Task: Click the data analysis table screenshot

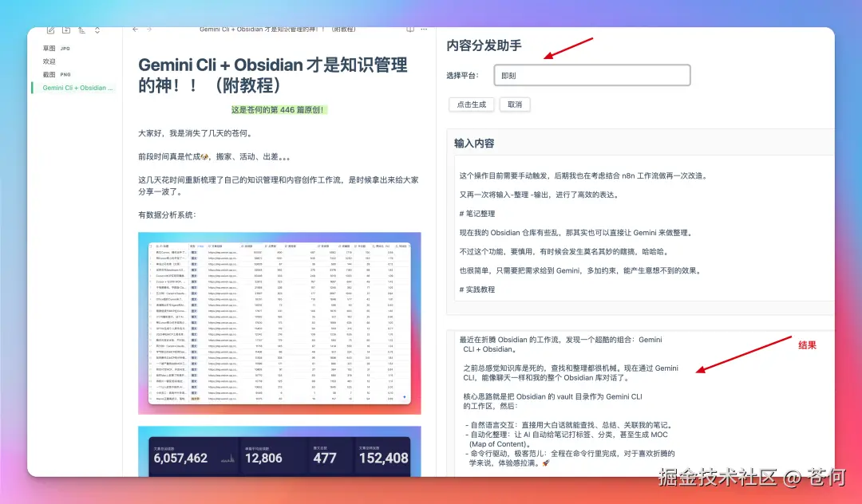Action: (279, 323)
